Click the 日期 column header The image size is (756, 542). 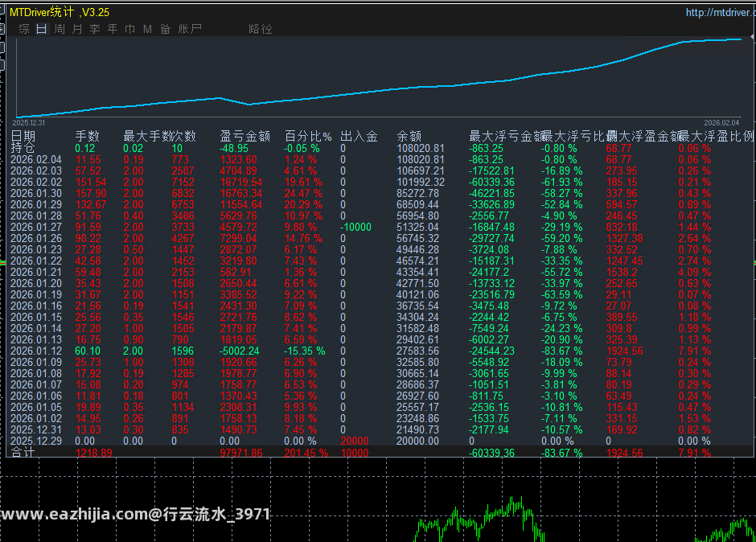coord(23,137)
